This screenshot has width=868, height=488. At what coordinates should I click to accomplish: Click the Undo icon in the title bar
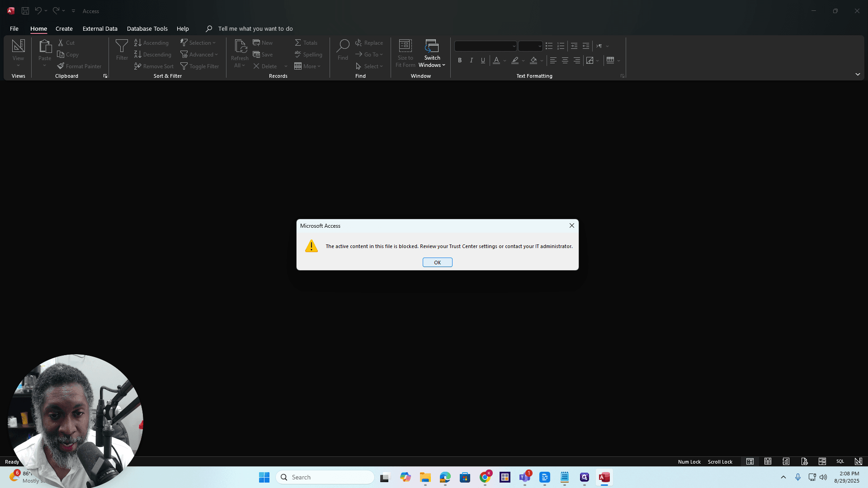tap(38, 11)
